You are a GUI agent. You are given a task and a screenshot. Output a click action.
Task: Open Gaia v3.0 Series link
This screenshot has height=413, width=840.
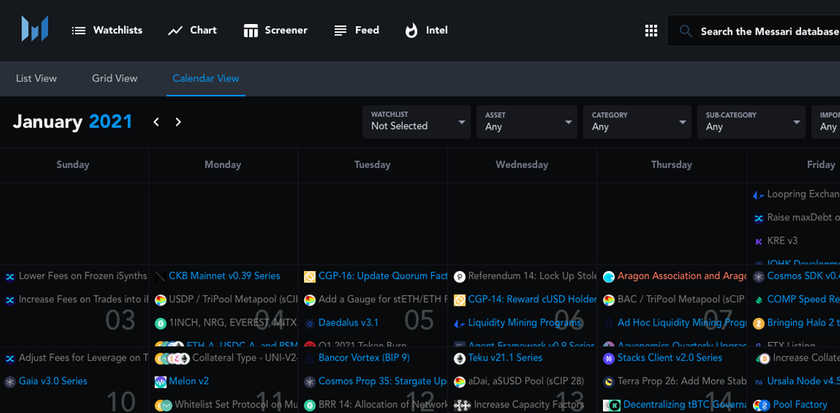tap(52, 381)
